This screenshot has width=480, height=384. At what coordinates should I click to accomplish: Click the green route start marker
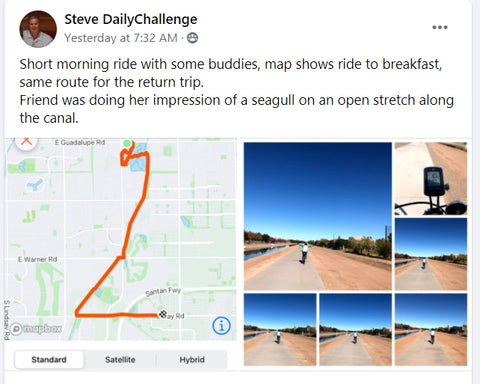tap(127, 143)
